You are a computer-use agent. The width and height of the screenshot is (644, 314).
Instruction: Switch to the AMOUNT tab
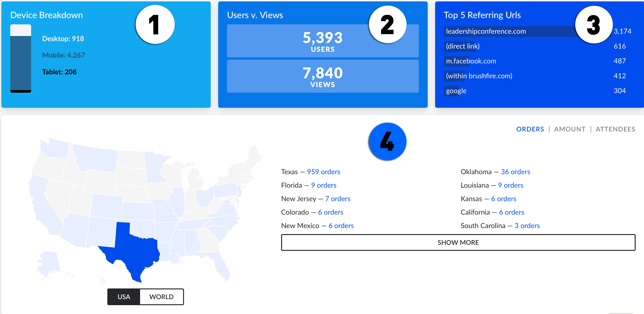(x=569, y=129)
